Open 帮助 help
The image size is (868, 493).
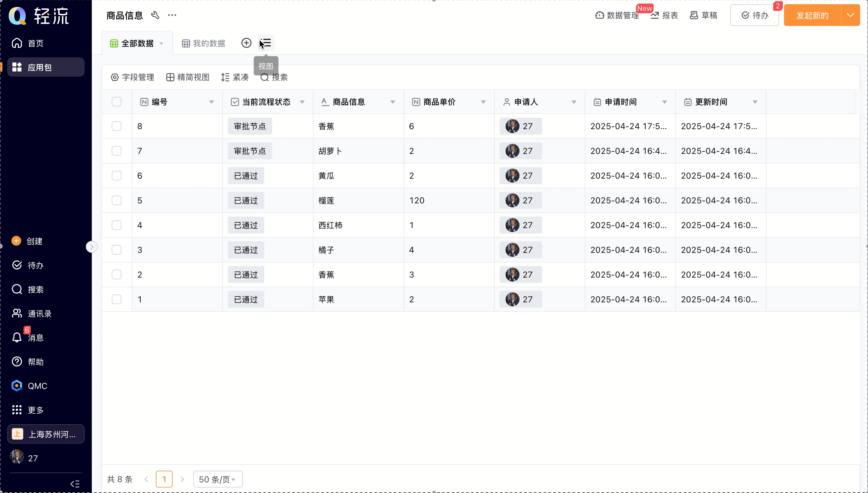coord(46,362)
